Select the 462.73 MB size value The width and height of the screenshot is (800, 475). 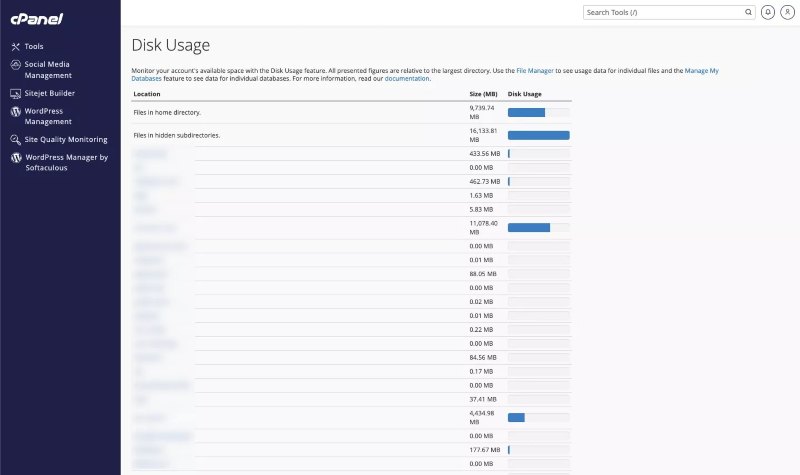click(485, 182)
